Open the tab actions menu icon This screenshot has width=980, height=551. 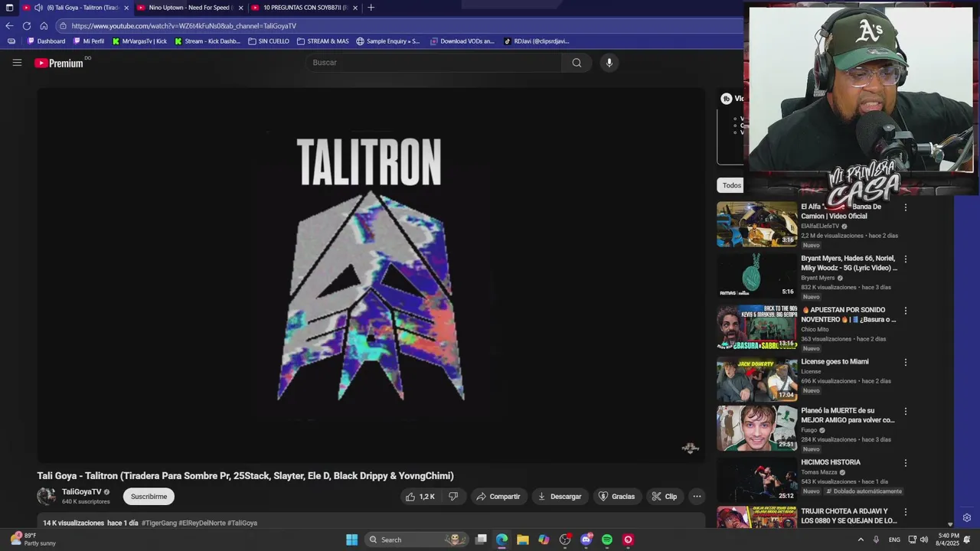pos(9,8)
